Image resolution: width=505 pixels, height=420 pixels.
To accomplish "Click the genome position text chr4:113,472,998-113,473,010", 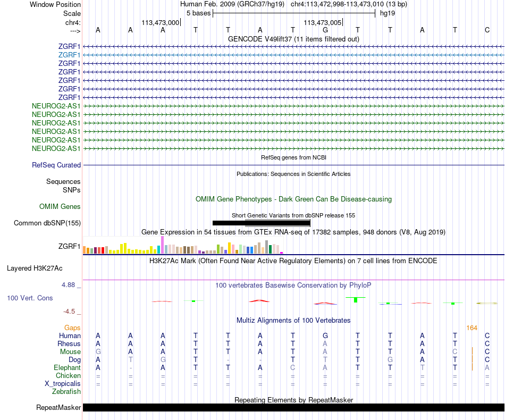I will 337,4.
